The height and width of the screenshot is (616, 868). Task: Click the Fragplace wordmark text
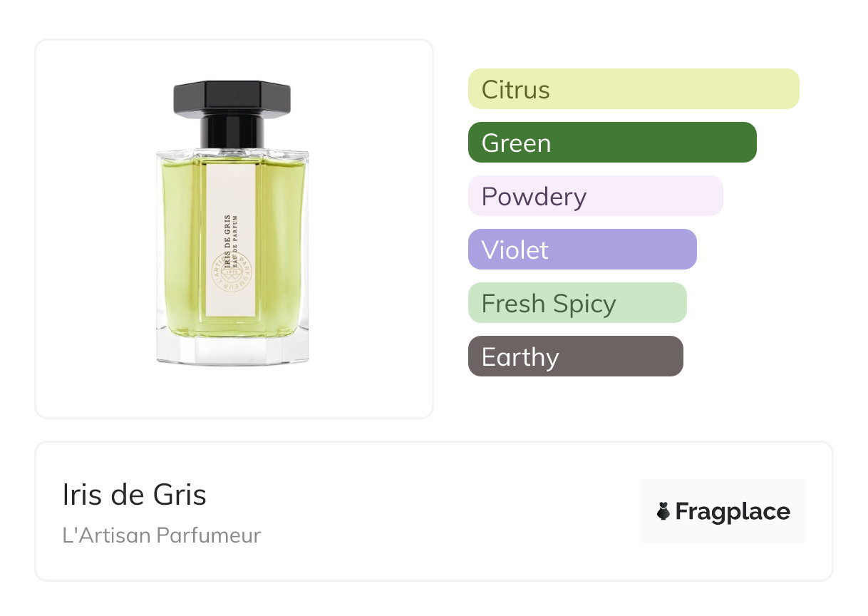coord(733,512)
